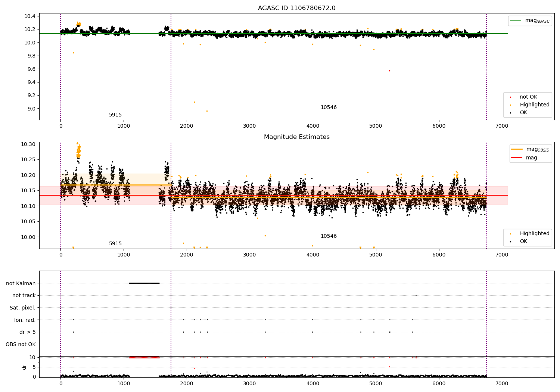Click the '10546' obsid label in middle plot
This screenshot has height=392, width=560.
pos(329,236)
